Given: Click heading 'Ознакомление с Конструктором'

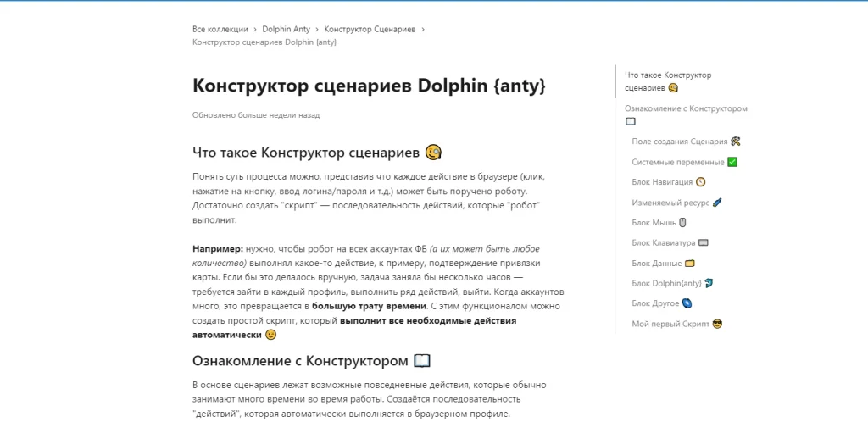Looking at the screenshot, I should 301,361.
